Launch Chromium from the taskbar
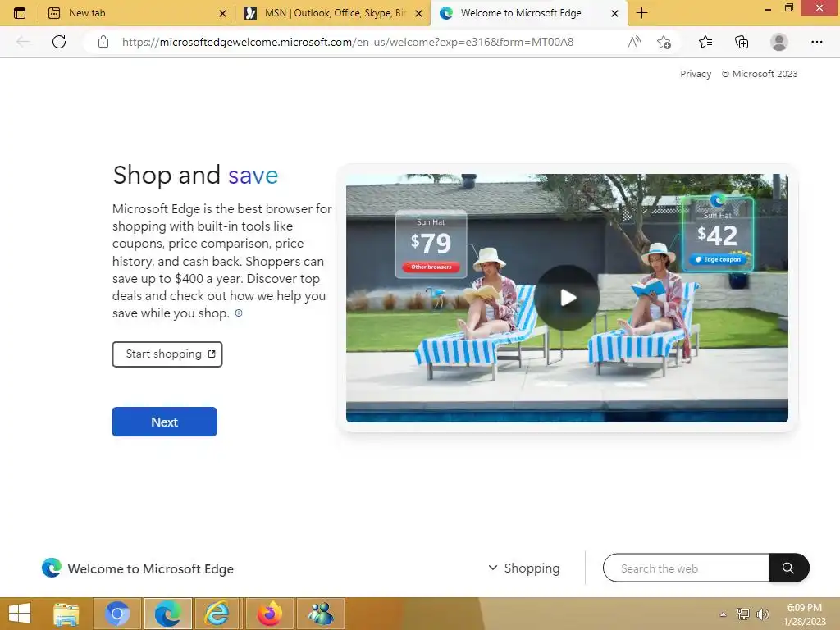Viewport: 840px width, 630px height. (x=117, y=614)
